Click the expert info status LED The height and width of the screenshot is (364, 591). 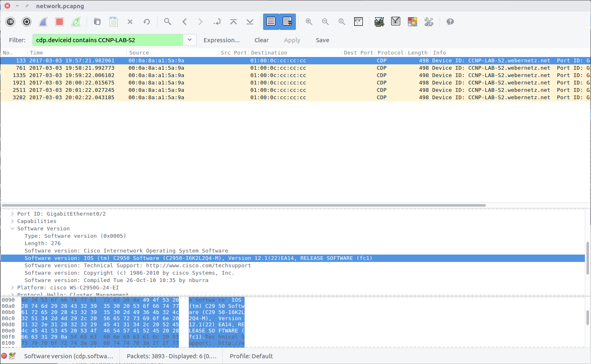coord(5,356)
